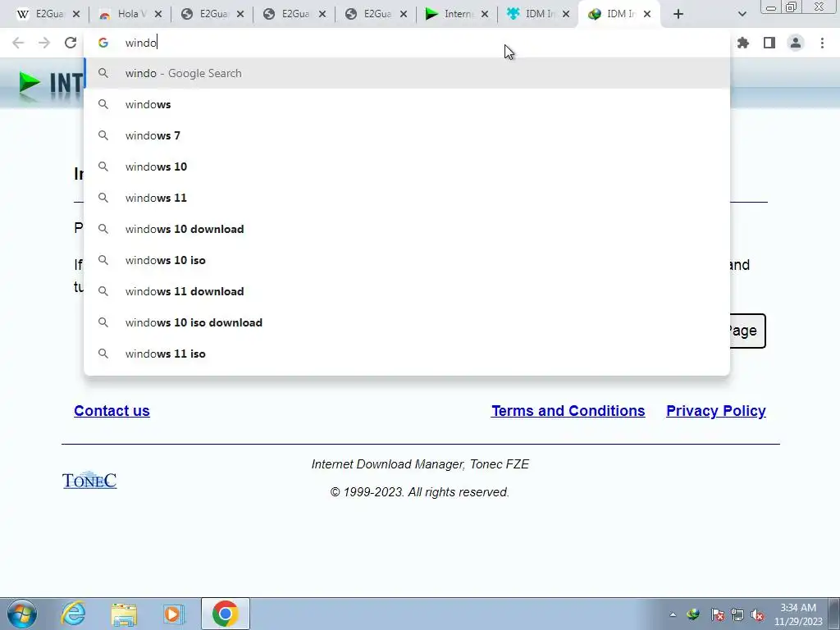
Task: Choose the 'windows 11 download' suggestion
Action: (407, 291)
